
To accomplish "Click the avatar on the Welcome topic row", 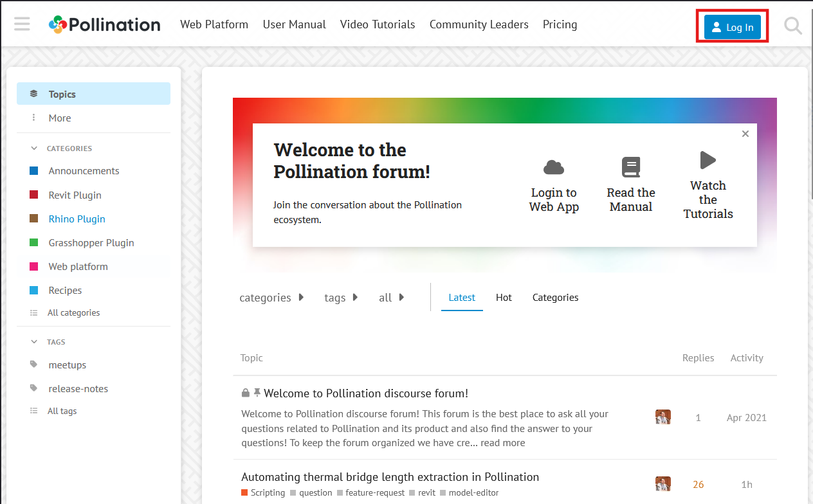I will point(662,417).
